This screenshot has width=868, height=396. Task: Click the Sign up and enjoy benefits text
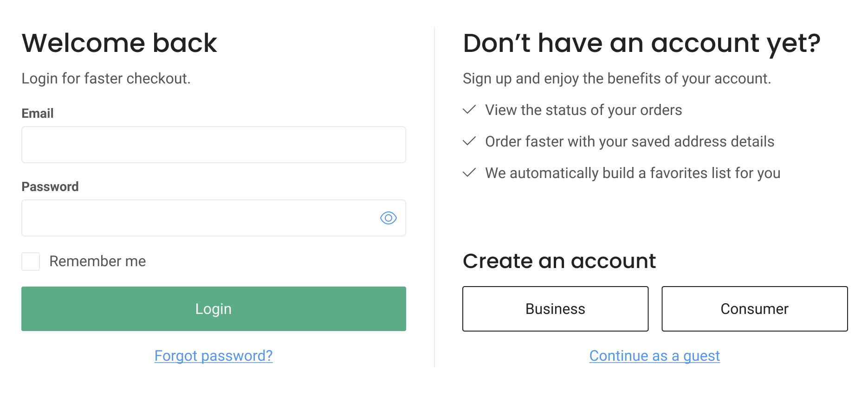coord(616,78)
